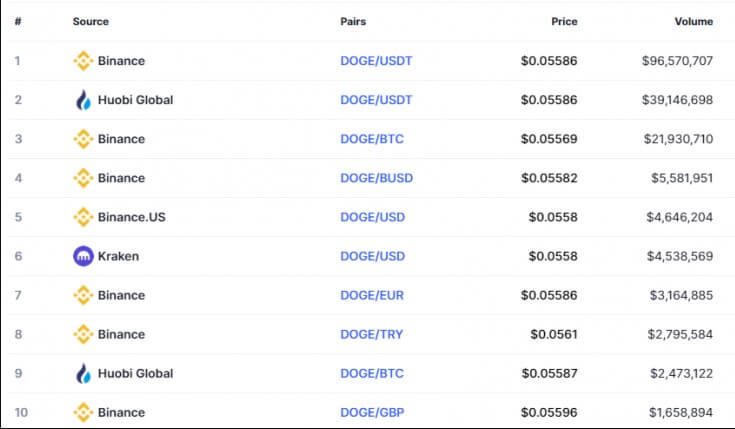Click the Binance logo in DOGE/EUR row

pyautogui.click(x=83, y=295)
